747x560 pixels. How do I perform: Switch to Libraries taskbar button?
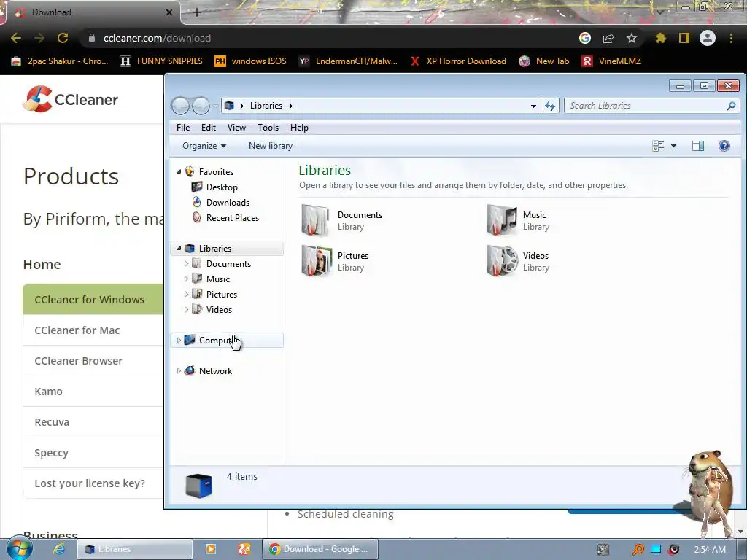point(135,549)
